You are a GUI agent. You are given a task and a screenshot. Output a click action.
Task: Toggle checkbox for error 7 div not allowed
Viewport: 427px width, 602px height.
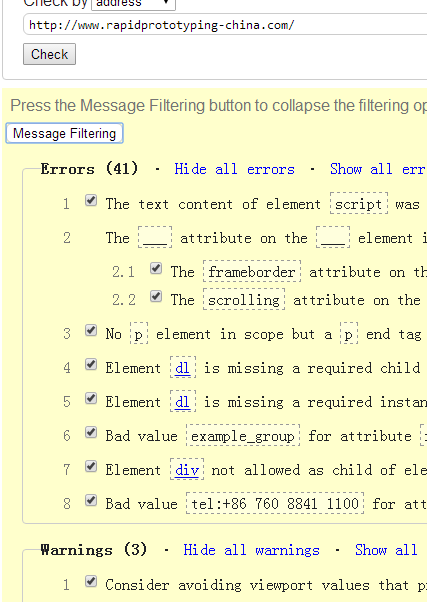coord(91,466)
